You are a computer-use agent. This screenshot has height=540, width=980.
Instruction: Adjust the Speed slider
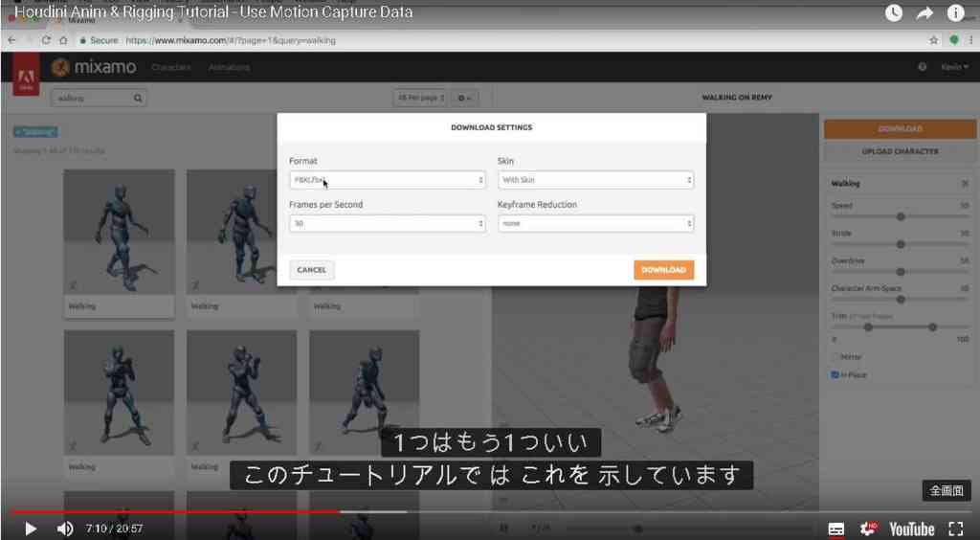click(x=901, y=217)
